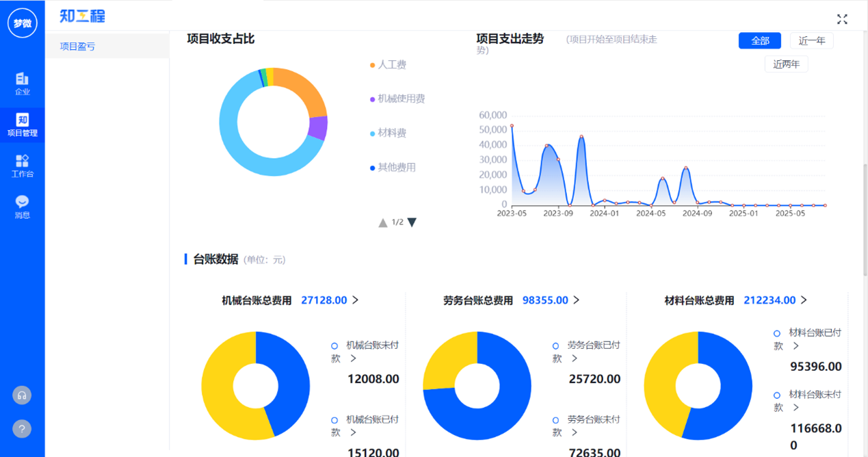The width and height of the screenshot is (868, 457).
Task: Toggle fullscreen with the expand icon
Action: click(842, 19)
